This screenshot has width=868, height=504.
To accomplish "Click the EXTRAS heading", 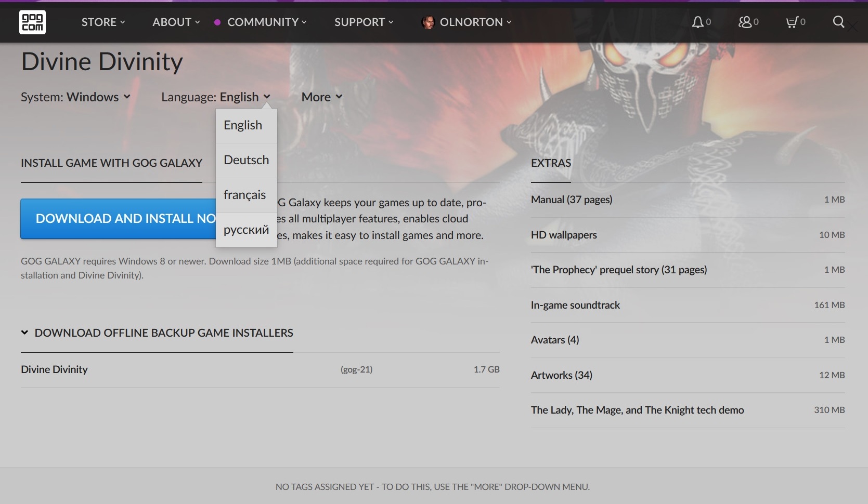I will (x=551, y=163).
